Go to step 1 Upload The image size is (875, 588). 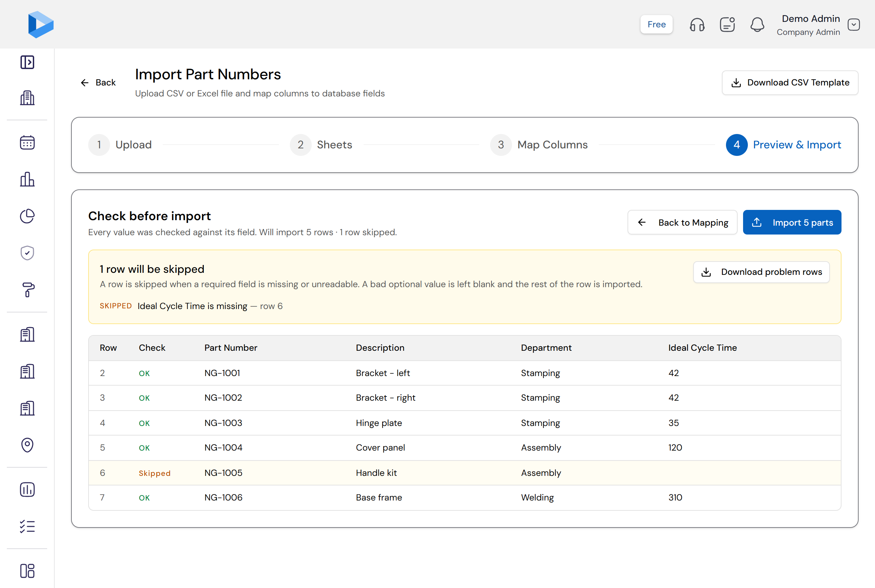tap(120, 145)
